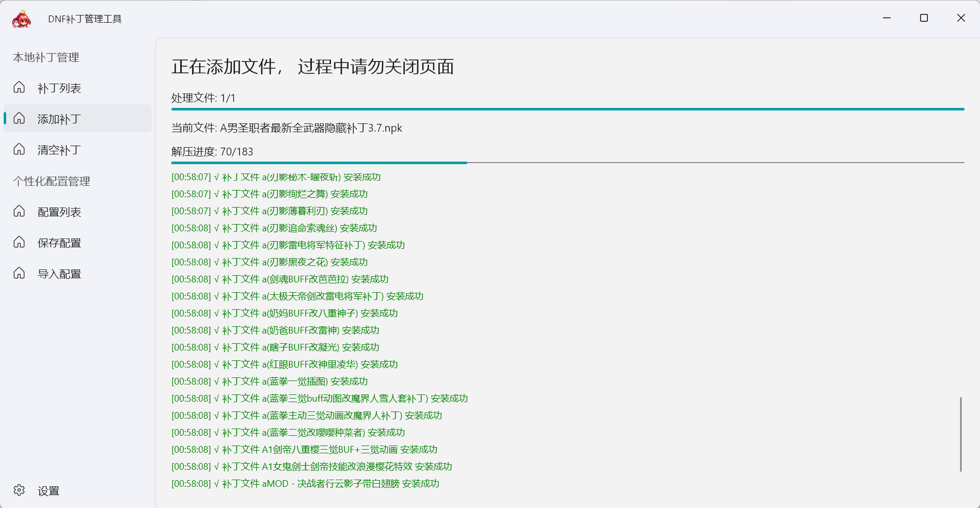This screenshot has height=508, width=980.
Task: Click the DNF app logo in title bar
Action: click(x=22, y=19)
